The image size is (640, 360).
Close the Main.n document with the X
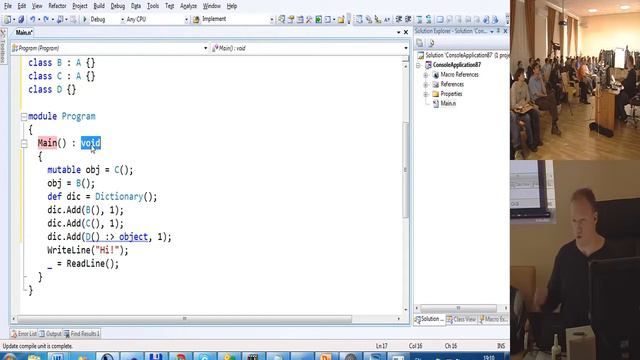(406, 32)
